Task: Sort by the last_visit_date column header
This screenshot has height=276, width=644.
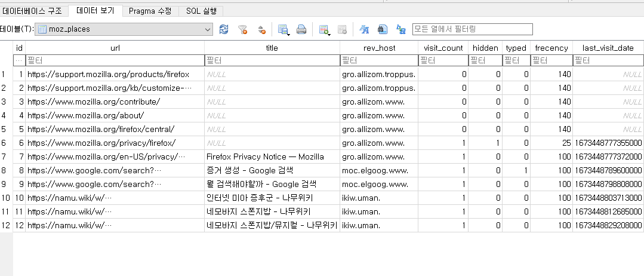Action: pyautogui.click(x=608, y=48)
